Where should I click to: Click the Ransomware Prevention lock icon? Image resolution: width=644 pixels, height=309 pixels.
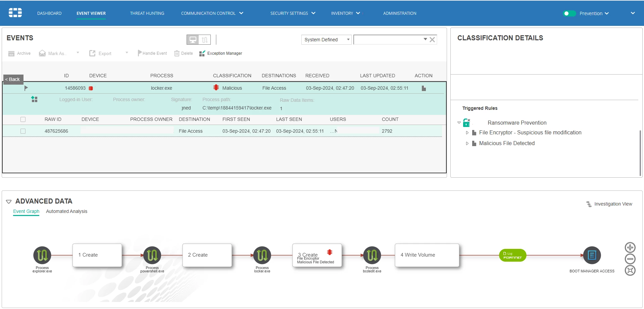[466, 123]
